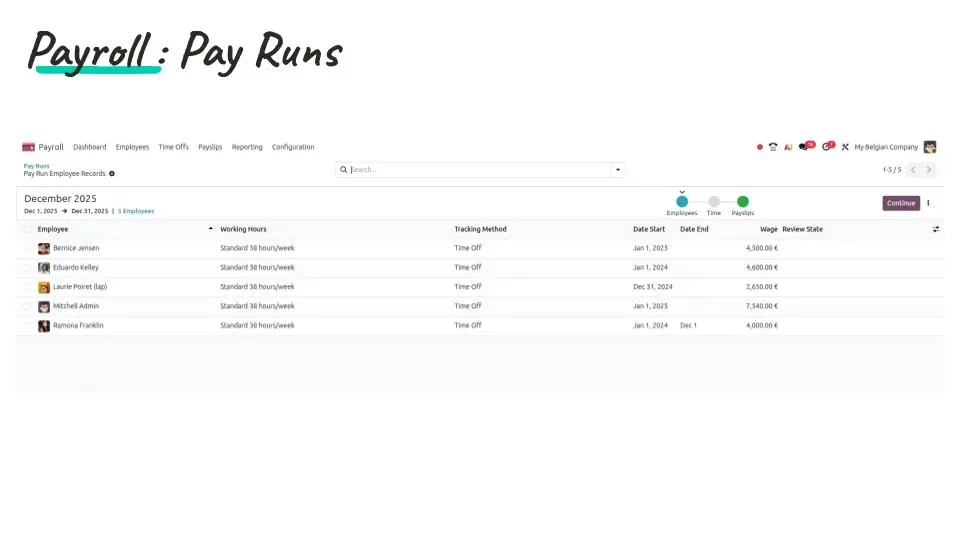The width and height of the screenshot is (960, 540).
Task: Toggle the select-all checkbox in Employee header
Action: [27, 229]
